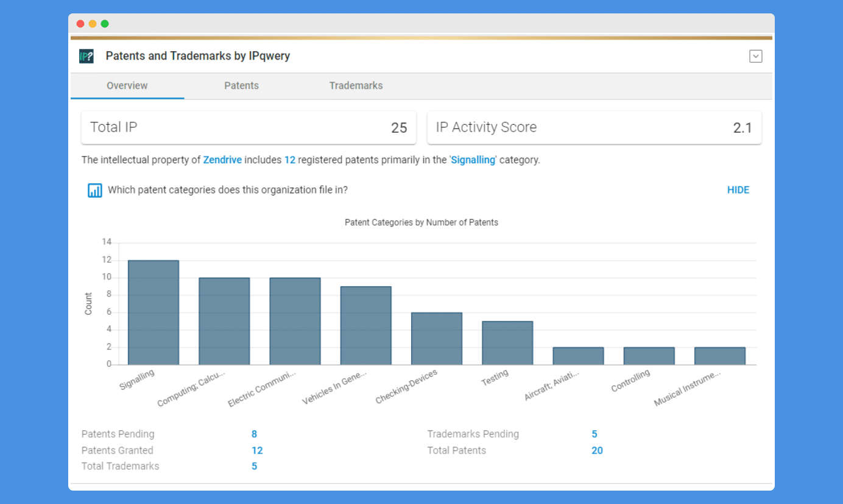Viewport: 843px width, 504px height.
Task: Click the Total Patents count of 20
Action: pyautogui.click(x=597, y=450)
